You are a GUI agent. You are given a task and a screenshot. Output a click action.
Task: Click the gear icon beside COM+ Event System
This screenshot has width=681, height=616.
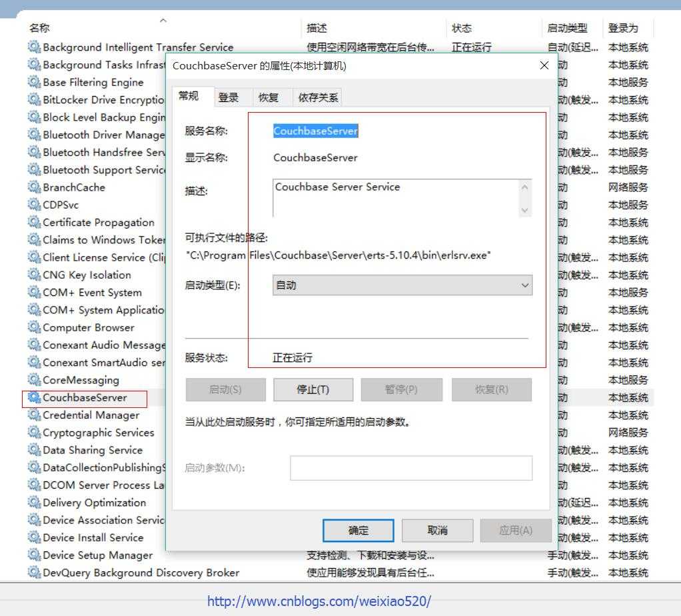pyautogui.click(x=34, y=292)
